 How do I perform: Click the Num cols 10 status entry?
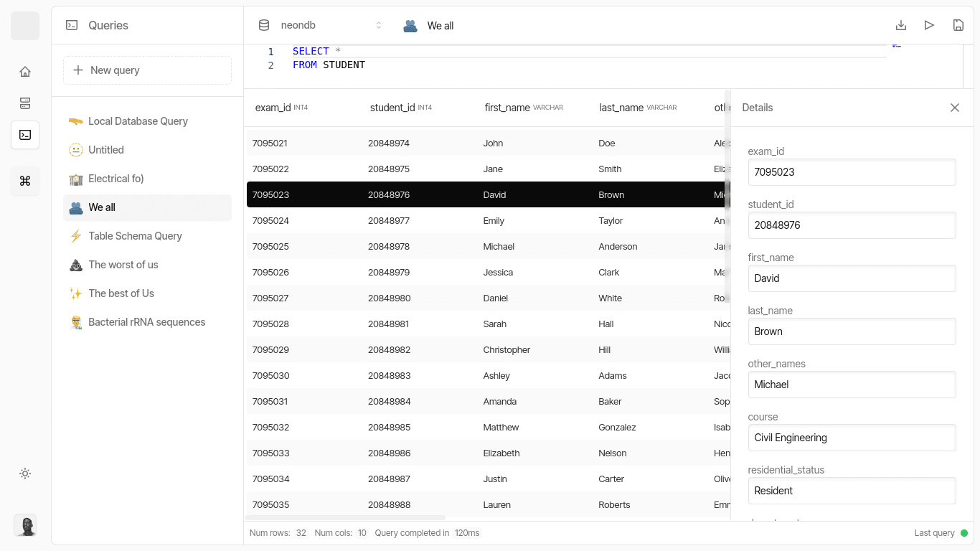point(341,533)
